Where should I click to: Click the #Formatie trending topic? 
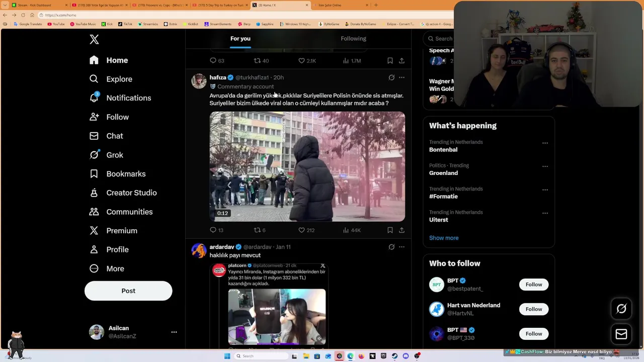443,197
